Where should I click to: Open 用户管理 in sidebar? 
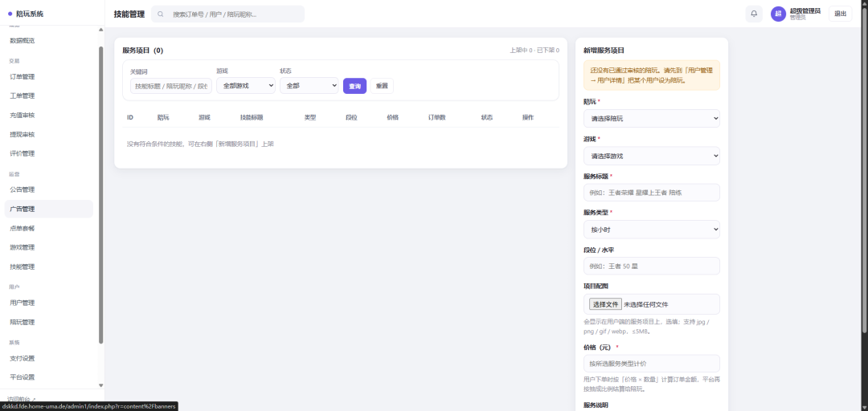[x=49, y=303]
